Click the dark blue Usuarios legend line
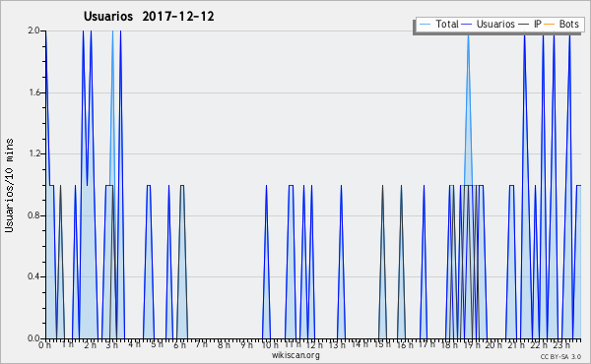The image size is (591, 364). point(467,25)
